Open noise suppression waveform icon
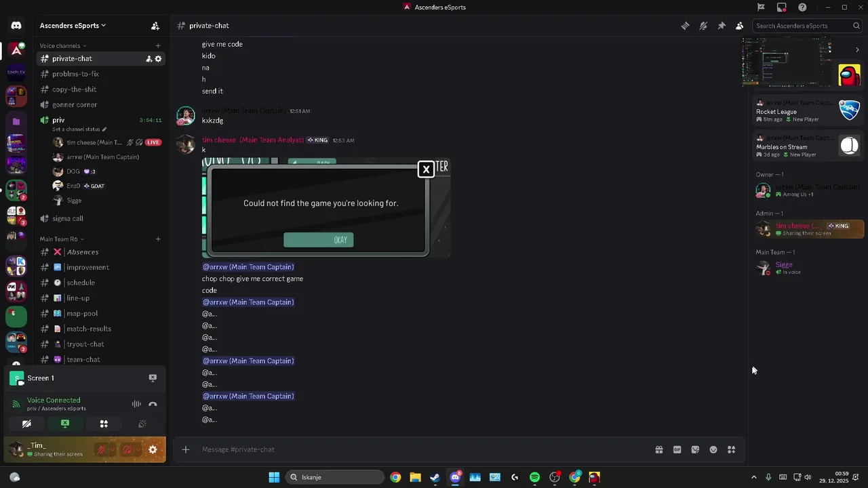This screenshot has width=868, height=488. 136,404
